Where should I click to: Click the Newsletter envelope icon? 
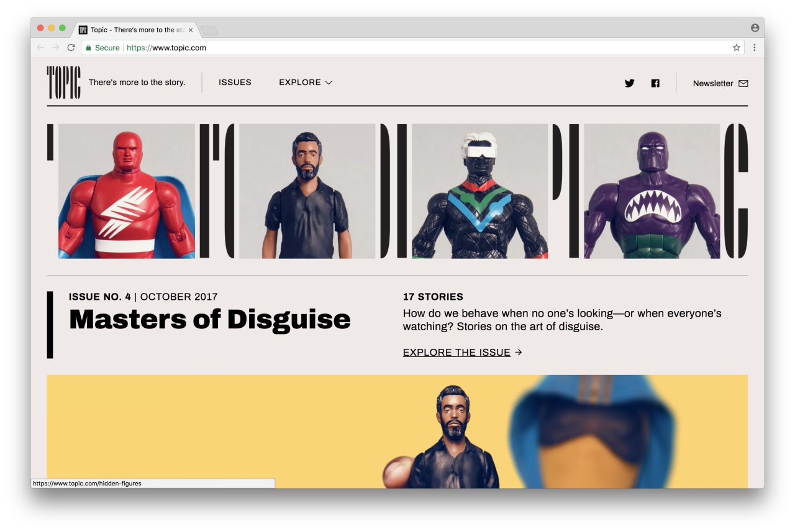(743, 83)
